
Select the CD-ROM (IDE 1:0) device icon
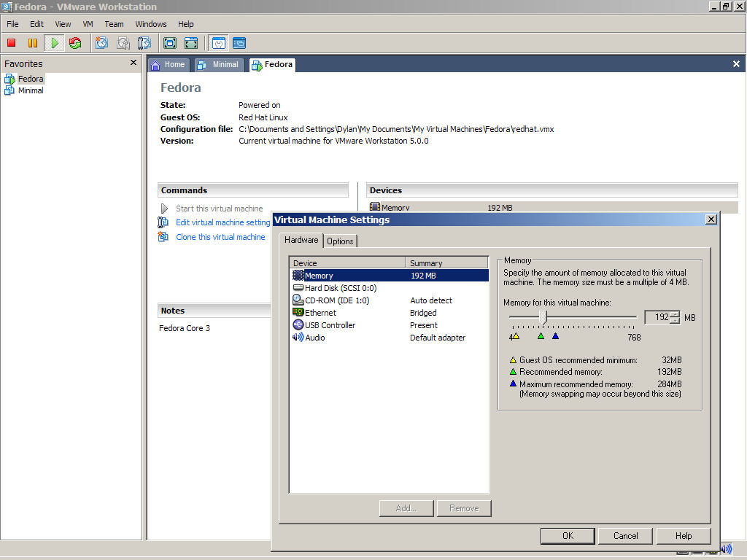coord(298,300)
